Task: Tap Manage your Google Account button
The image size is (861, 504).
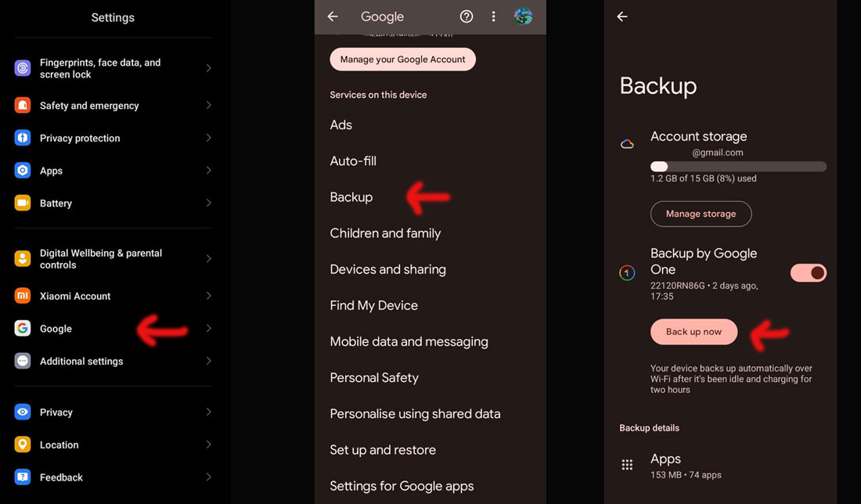Action: 402,59
